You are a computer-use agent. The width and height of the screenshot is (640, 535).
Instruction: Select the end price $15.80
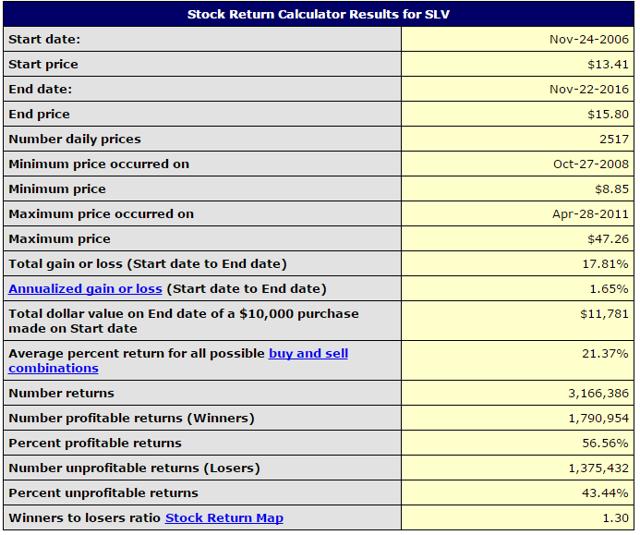[x=608, y=114]
